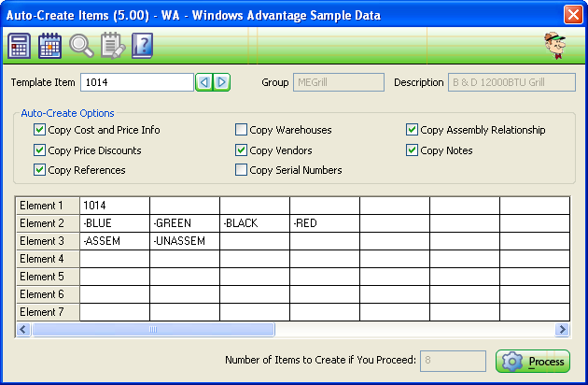The width and height of the screenshot is (588, 385).
Task: Click the horizontal scrollbar thumb in grid
Action: 154,330
